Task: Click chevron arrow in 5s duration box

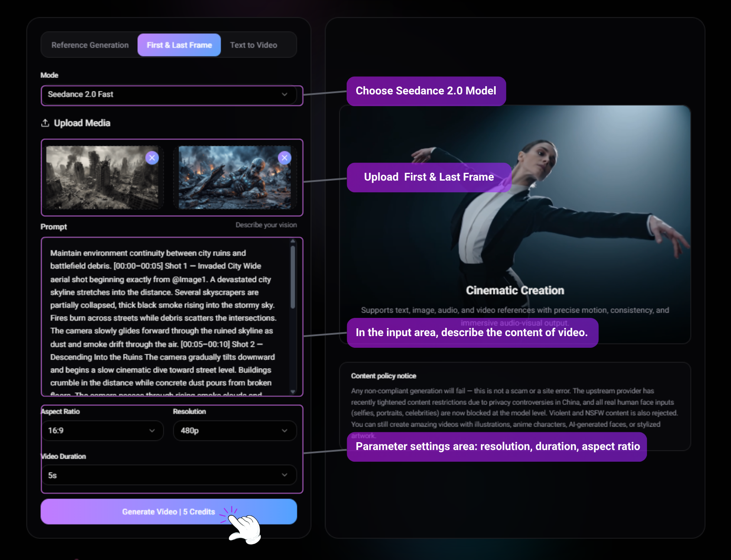Action: click(284, 475)
